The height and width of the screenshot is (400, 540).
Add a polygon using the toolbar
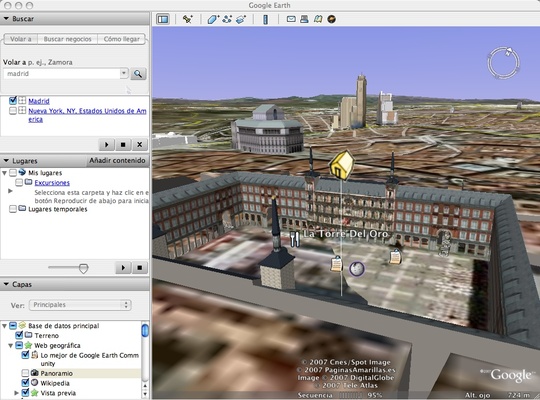[x=213, y=19]
